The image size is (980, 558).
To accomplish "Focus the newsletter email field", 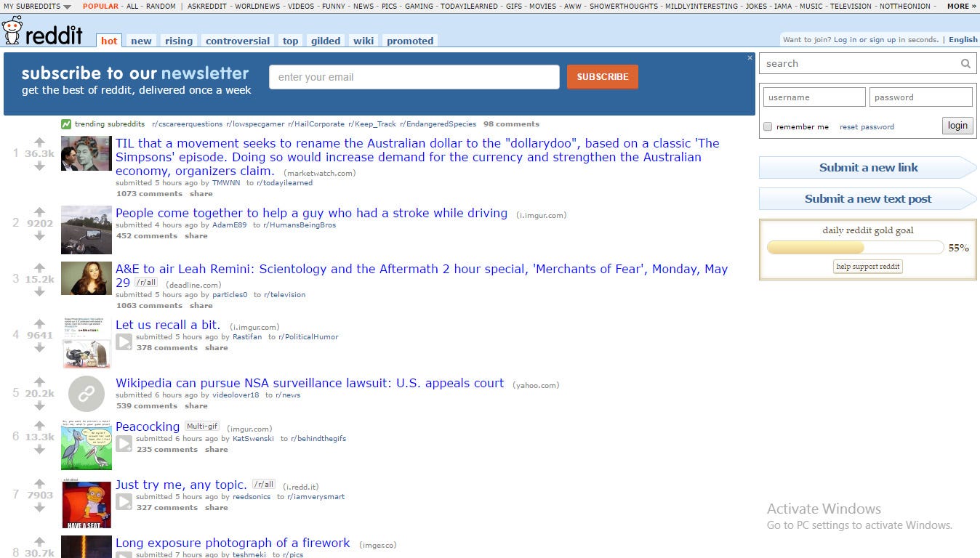I will coord(414,77).
